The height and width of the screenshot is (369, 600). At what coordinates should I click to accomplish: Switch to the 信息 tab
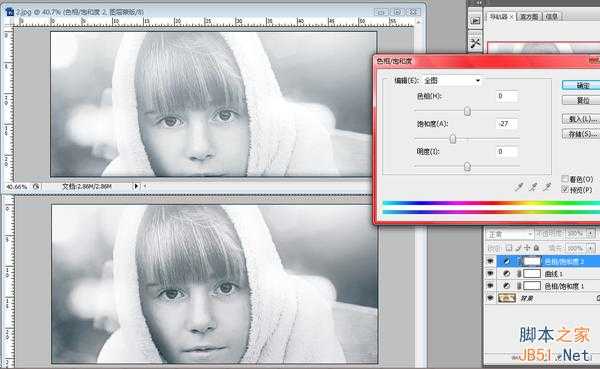(x=551, y=16)
